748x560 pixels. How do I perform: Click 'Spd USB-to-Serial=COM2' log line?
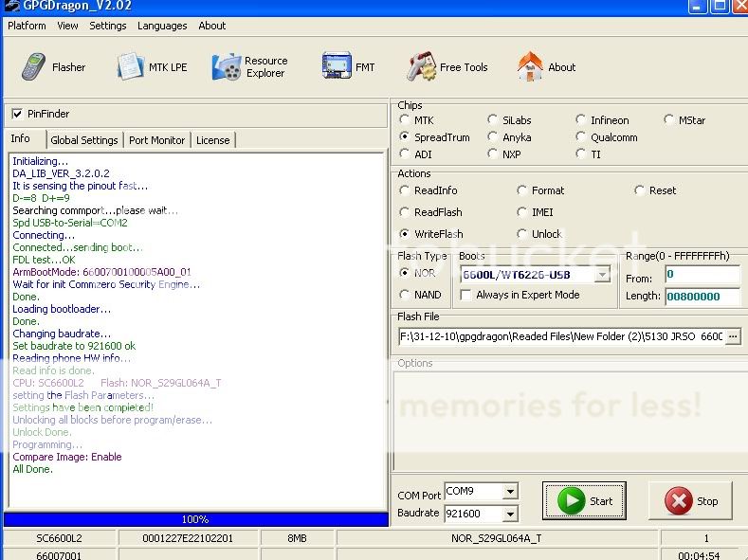click(x=69, y=223)
